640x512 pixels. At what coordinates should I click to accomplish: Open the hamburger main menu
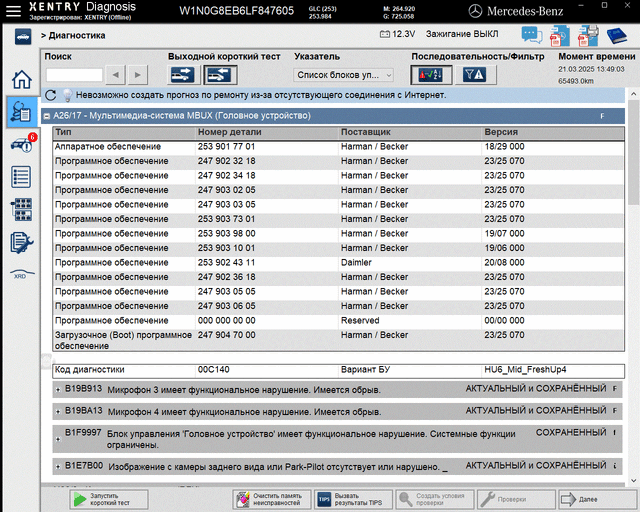click(13, 11)
